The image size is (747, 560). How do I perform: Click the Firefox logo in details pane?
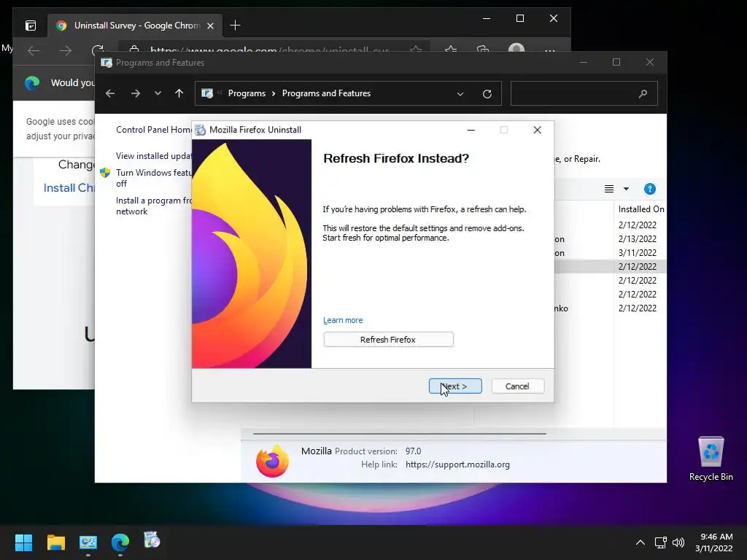point(272,461)
